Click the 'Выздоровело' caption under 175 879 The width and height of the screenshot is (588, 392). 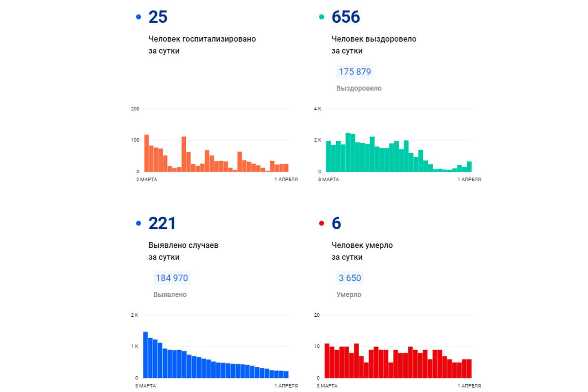coord(359,88)
